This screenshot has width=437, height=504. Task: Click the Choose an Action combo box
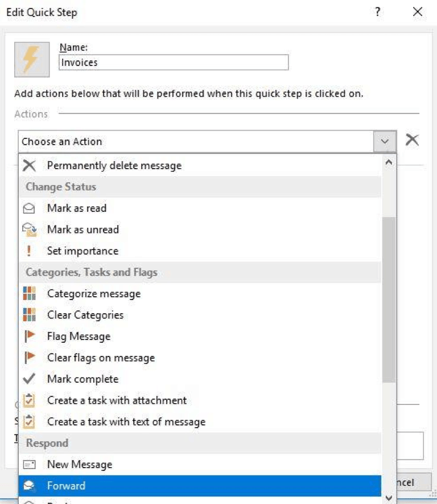click(196, 142)
